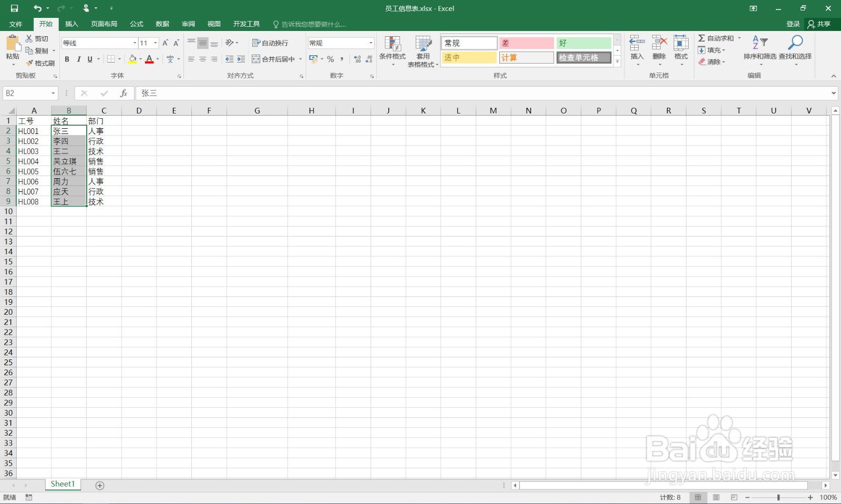
Task: Toggle Wrap Text (自动换行)
Action: (270, 43)
